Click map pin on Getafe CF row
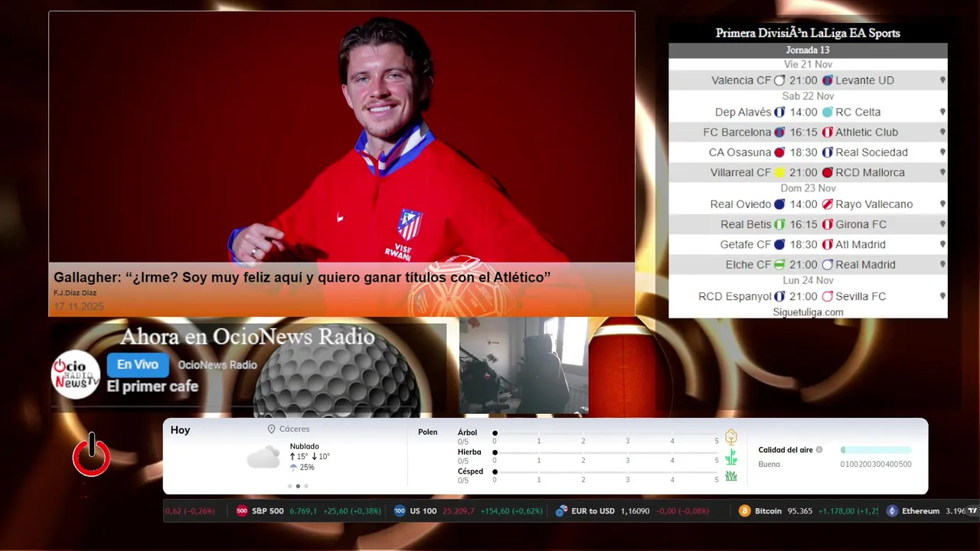Screen dimensions: 980x551 (942, 245)
